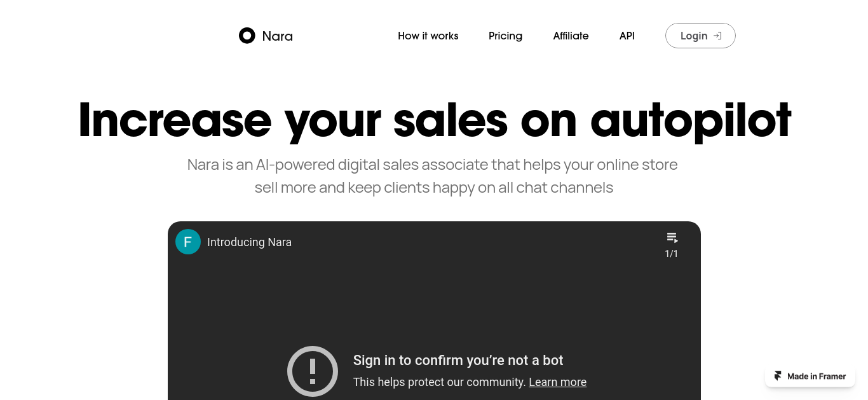Click the exclamation warning icon in video

tap(313, 371)
